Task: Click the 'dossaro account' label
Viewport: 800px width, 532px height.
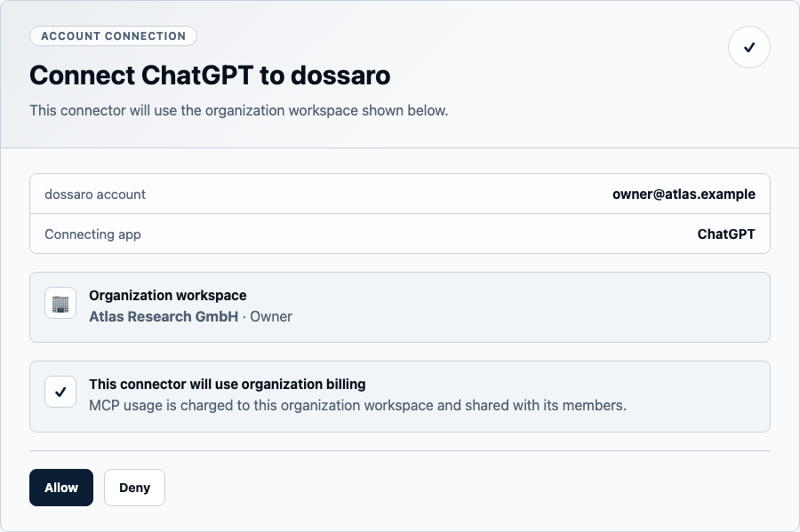Action: (95, 195)
